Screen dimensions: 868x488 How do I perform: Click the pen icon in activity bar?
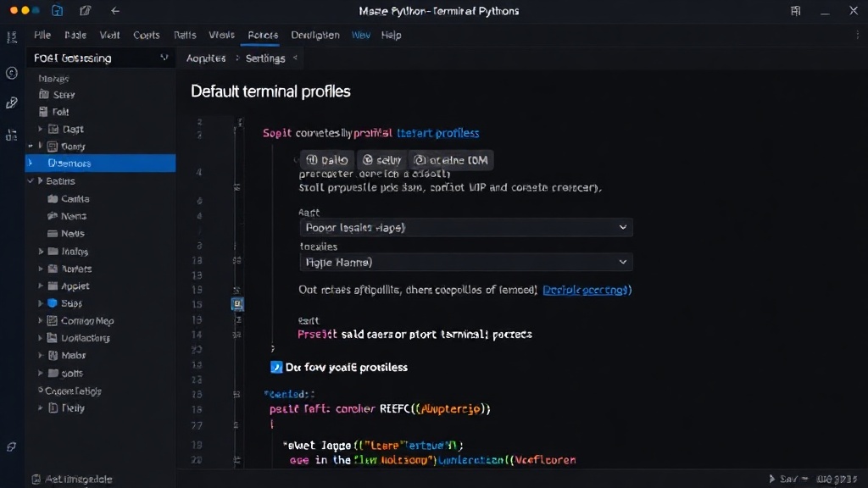12,103
